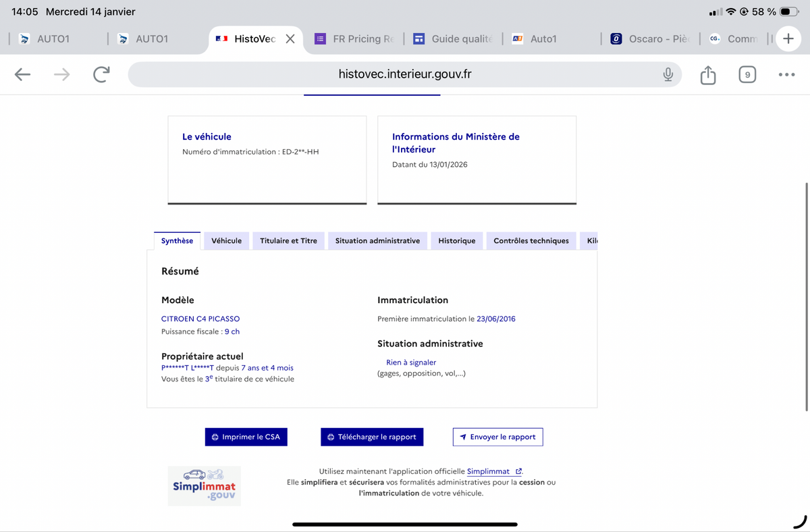810x532 pixels.
Task: Switch to the FR Pricing browser tab
Action: click(354, 39)
